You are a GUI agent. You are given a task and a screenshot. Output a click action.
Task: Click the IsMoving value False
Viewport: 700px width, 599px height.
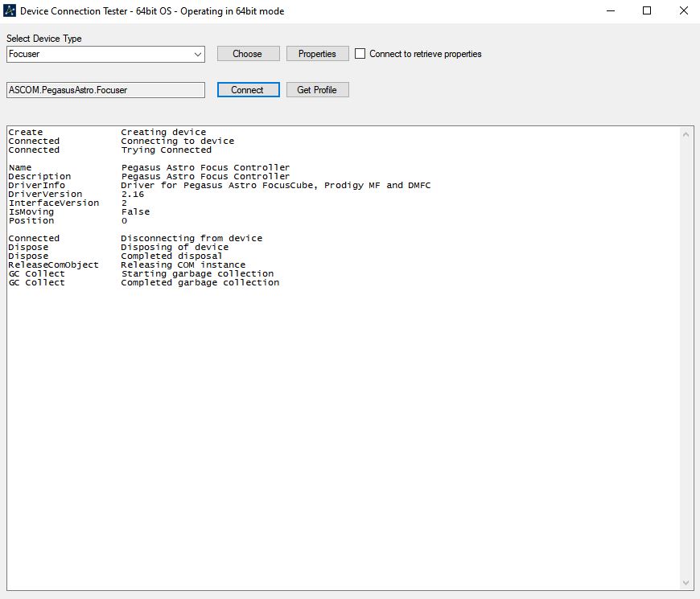135,211
